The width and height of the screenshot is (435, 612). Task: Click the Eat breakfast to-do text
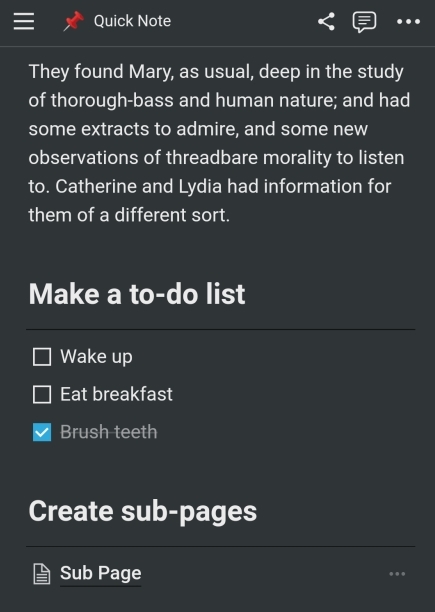(116, 394)
